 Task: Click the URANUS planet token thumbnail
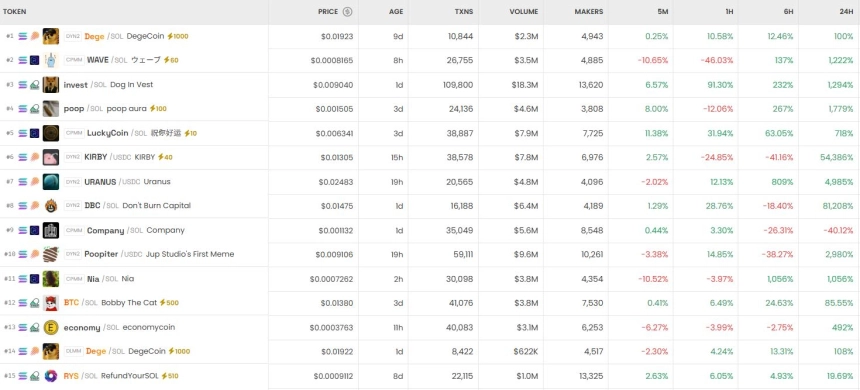click(x=51, y=182)
